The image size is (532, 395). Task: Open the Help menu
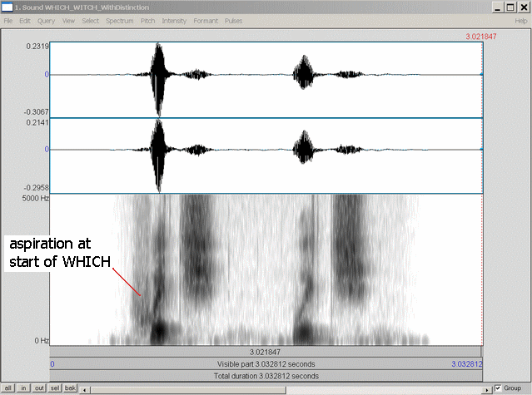[520, 20]
